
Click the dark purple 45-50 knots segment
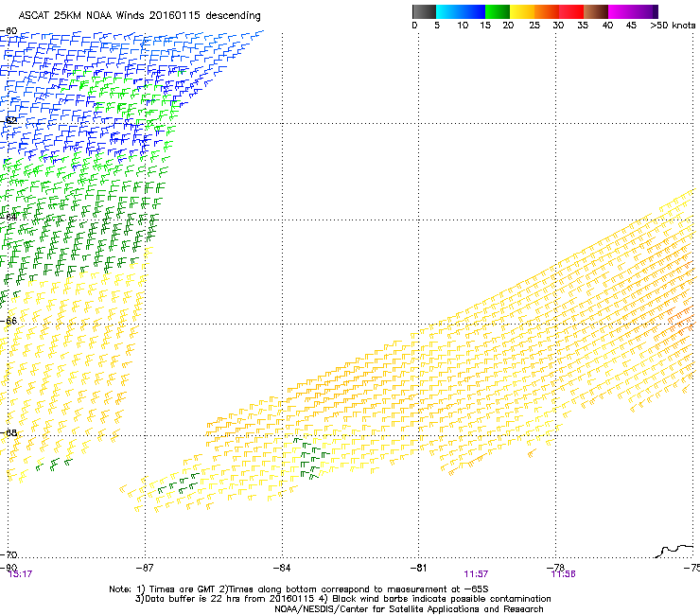[645, 11]
